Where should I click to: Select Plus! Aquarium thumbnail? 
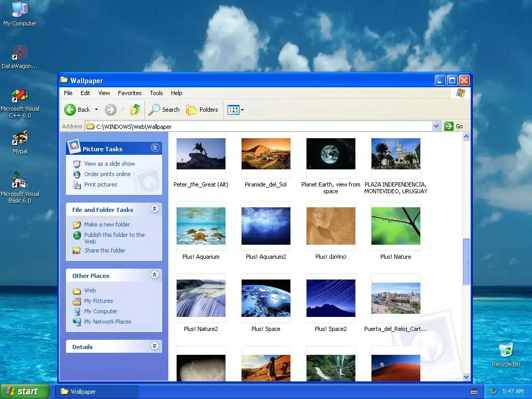click(x=201, y=226)
